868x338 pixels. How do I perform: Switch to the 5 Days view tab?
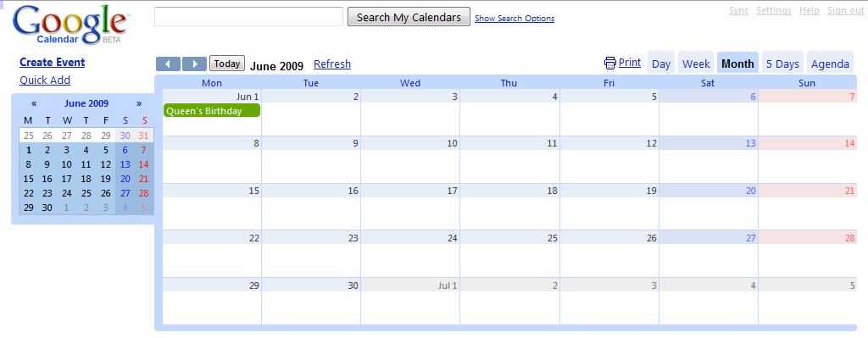(782, 64)
